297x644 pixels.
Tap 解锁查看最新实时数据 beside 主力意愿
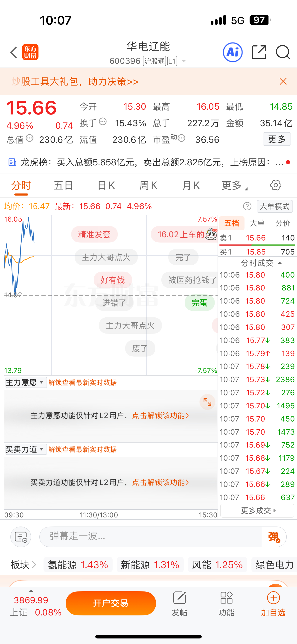pyautogui.click(x=82, y=383)
